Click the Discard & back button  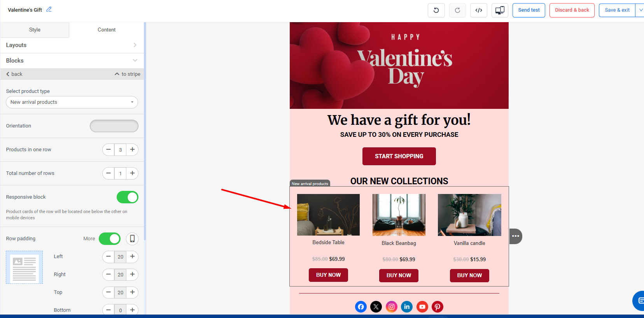coord(572,10)
